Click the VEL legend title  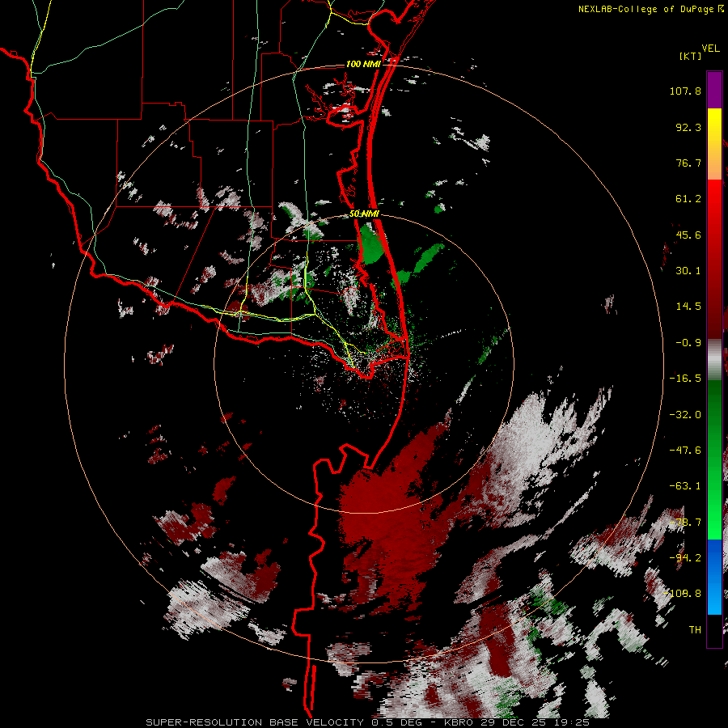(710, 49)
